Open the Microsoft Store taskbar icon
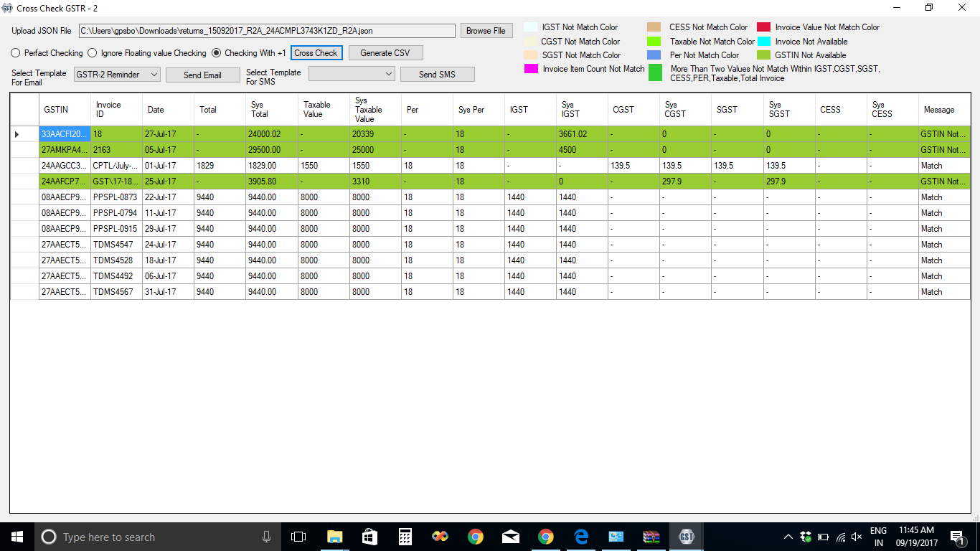Viewport: 980px width, 551px height. (369, 537)
